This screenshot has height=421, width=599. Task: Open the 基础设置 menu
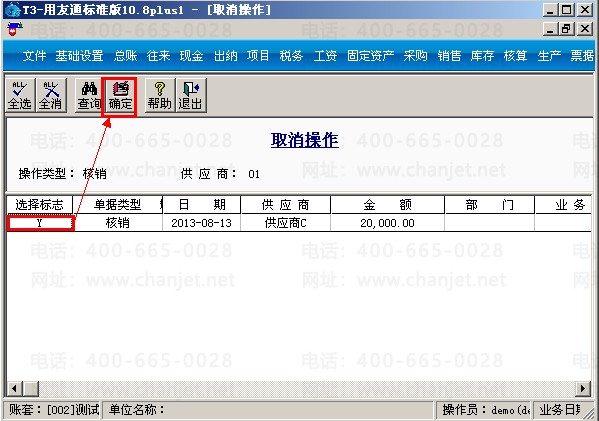click(79, 56)
